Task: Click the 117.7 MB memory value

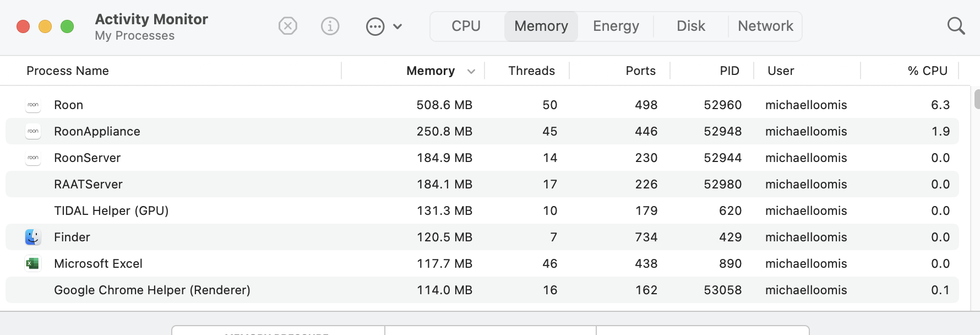Action: 444,263
